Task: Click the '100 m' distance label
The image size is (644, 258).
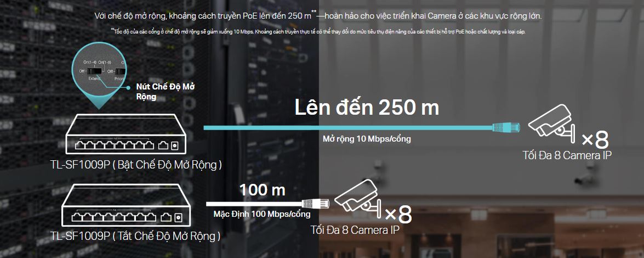Action: [x=263, y=190]
